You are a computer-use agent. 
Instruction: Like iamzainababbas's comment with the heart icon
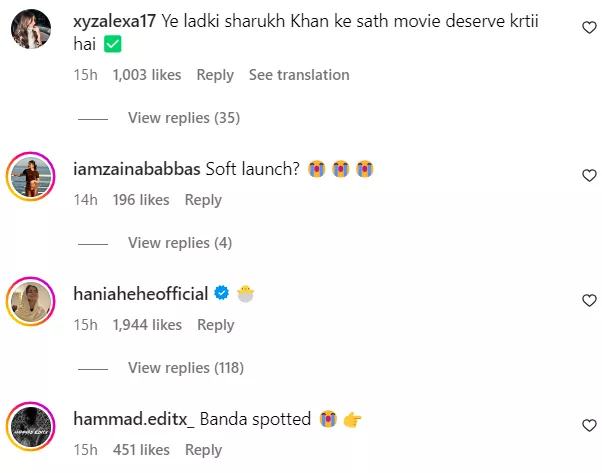tap(589, 175)
